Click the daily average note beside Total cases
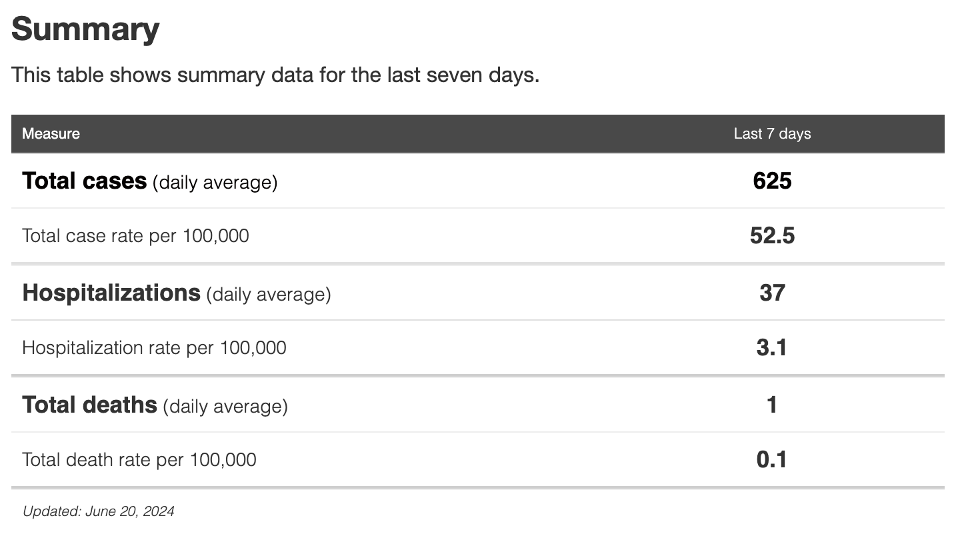Screen dimensions: 980x560 pyautogui.click(x=215, y=182)
